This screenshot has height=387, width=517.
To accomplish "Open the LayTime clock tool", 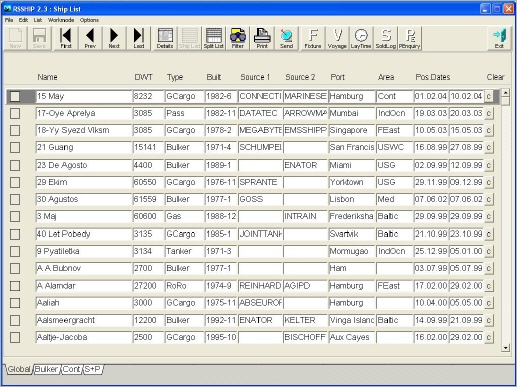I will tap(361, 38).
